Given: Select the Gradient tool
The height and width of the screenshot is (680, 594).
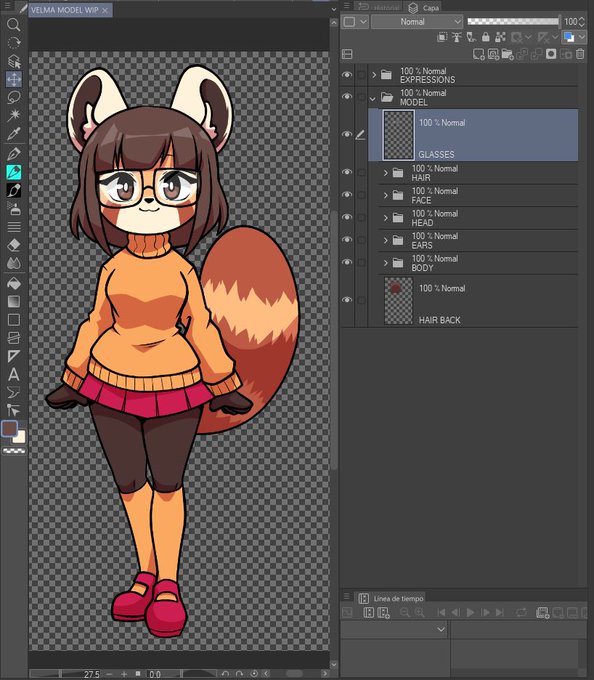Looking at the screenshot, I should [13, 301].
